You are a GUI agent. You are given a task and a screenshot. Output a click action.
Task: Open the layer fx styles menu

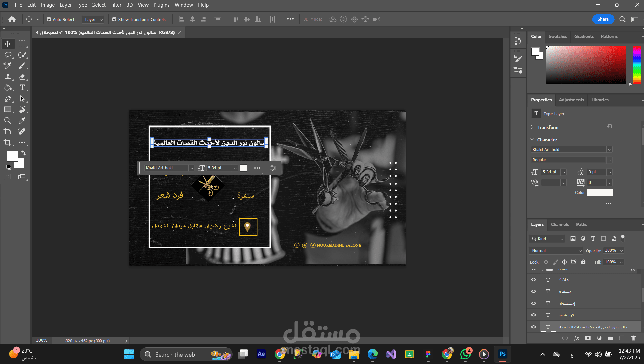[x=577, y=338]
